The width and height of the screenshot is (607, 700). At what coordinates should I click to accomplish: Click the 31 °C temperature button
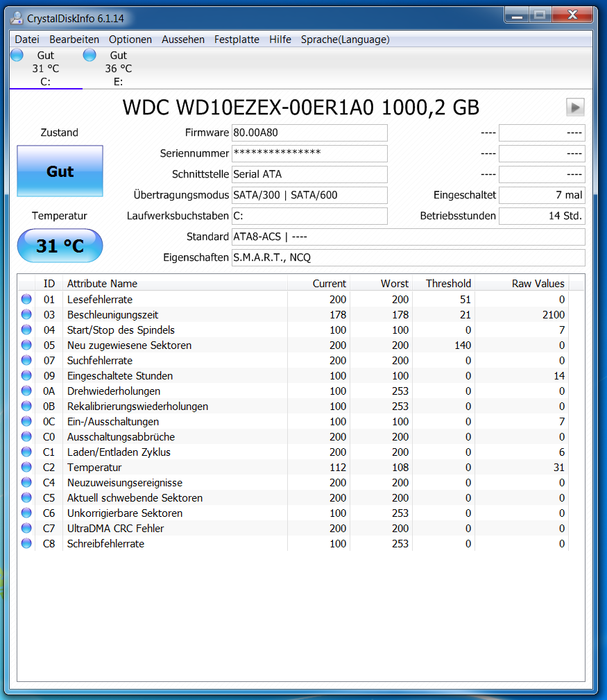(x=60, y=246)
